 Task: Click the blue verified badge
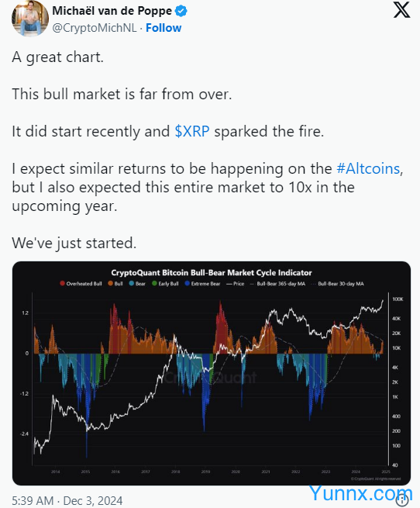pyautogui.click(x=181, y=11)
